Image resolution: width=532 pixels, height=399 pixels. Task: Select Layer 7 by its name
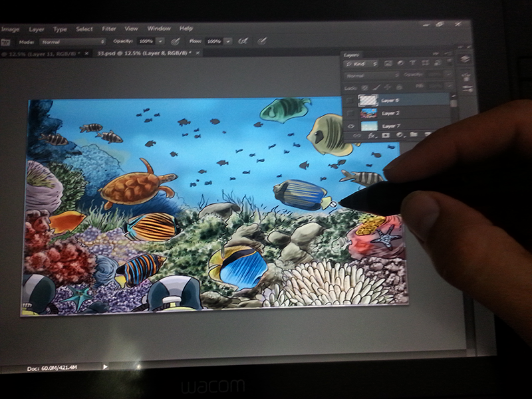click(391, 126)
